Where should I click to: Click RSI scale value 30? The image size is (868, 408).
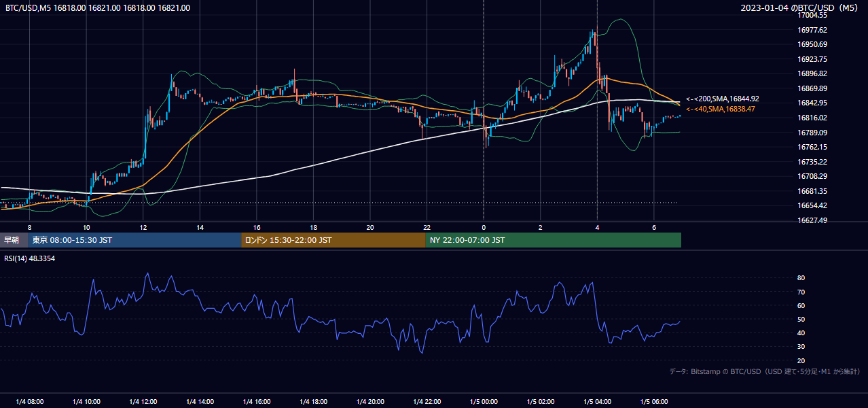801,347
